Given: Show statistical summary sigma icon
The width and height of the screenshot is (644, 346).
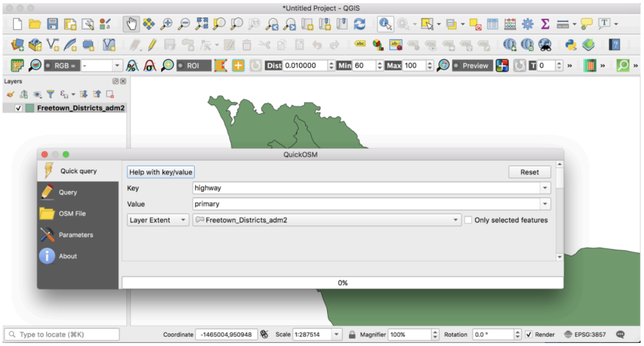Looking at the screenshot, I should [545, 24].
